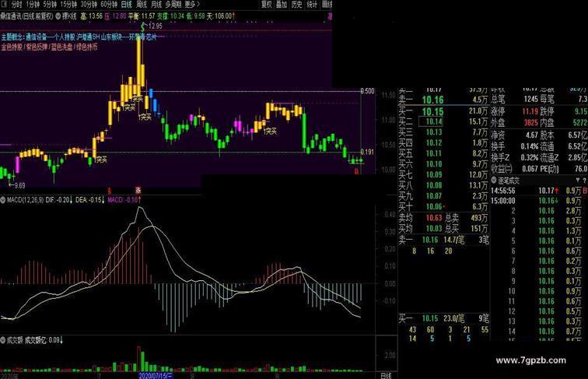Screen dimensions: 588x379
Task: Select the 30分钟 period tab
Action: click(89, 4)
